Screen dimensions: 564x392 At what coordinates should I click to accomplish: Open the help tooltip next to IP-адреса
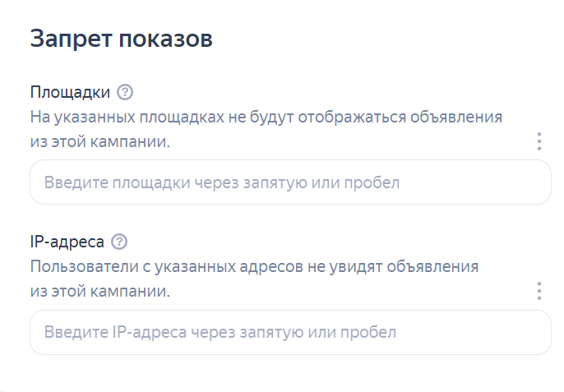(x=119, y=242)
